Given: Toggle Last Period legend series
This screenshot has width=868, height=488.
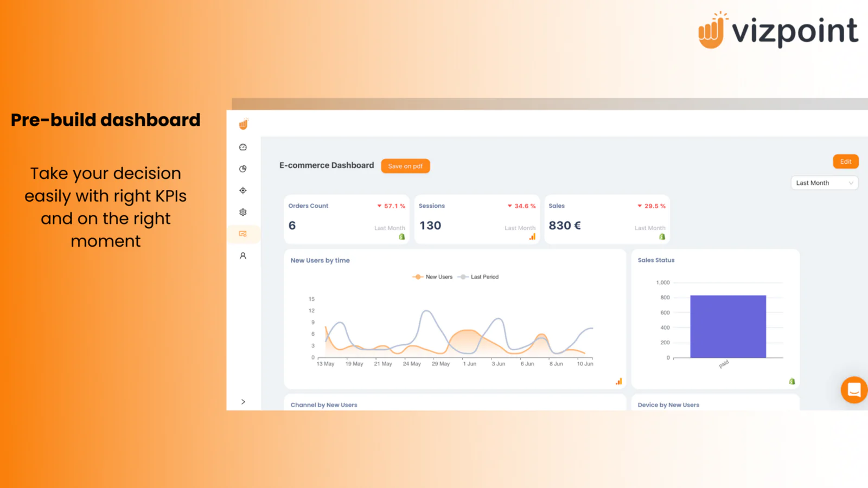Looking at the screenshot, I should [478, 277].
